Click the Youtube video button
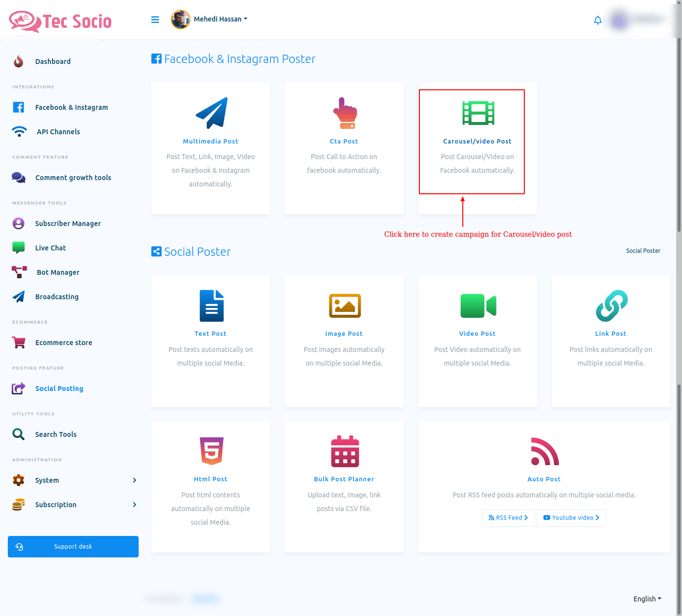 tap(571, 518)
